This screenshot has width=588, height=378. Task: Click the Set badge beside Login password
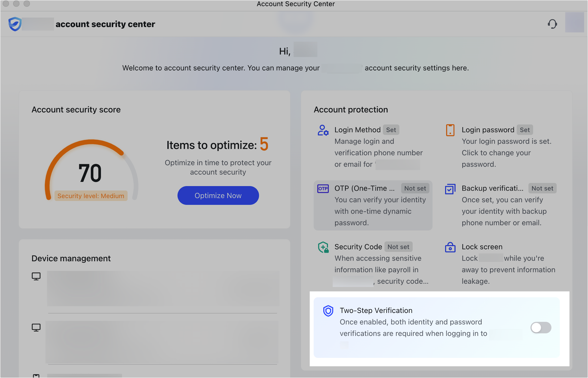(x=525, y=130)
